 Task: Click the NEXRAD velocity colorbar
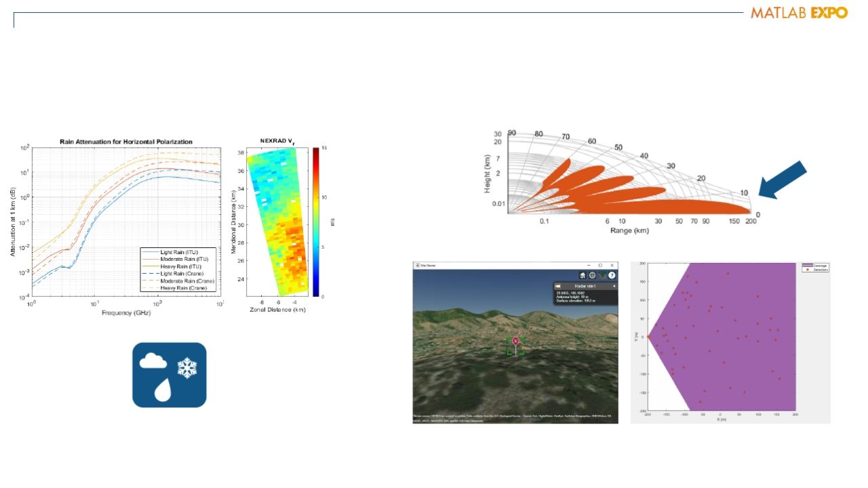tap(315, 222)
